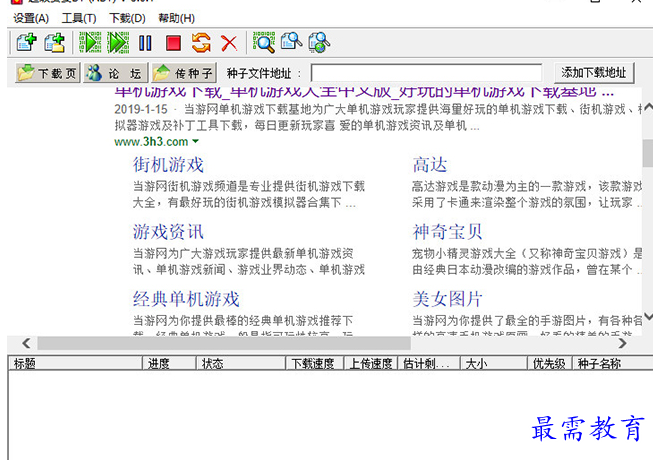Open the 论坛 forum button
Image resolution: width=653 pixels, height=460 pixels.
(115, 73)
